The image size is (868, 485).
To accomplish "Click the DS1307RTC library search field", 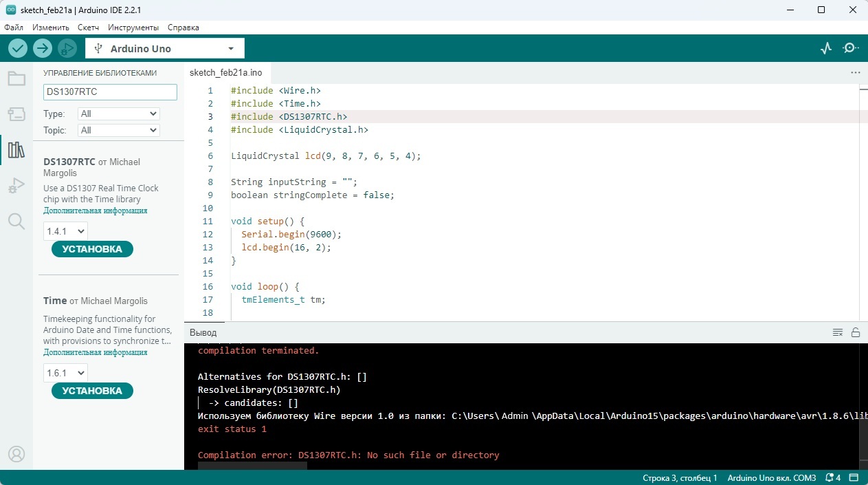I will coord(110,92).
